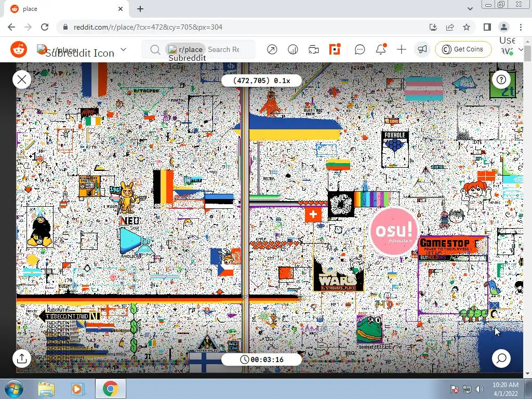
Task: Open the notifications bell
Action: tap(381, 49)
